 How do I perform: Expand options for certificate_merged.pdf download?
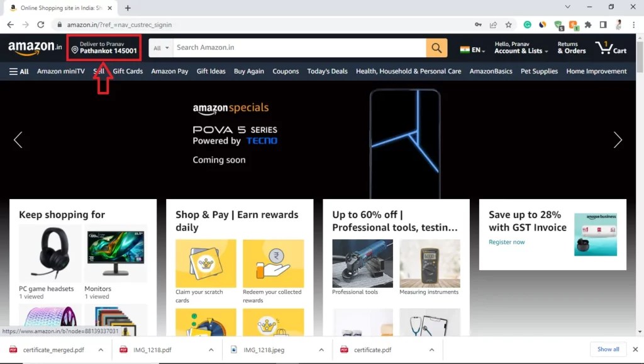[x=101, y=350]
